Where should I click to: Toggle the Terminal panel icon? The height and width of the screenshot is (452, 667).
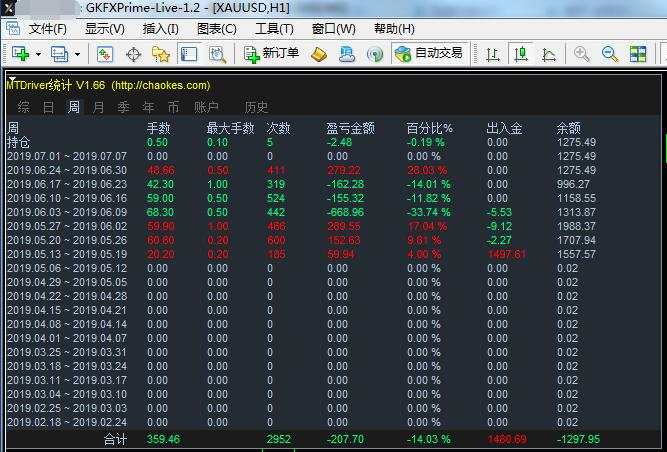(188, 54)
